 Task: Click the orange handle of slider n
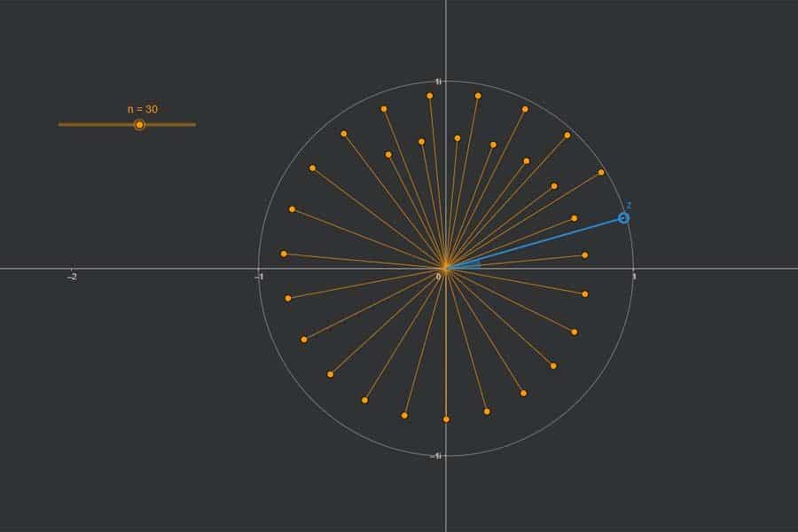coord(139,125)
